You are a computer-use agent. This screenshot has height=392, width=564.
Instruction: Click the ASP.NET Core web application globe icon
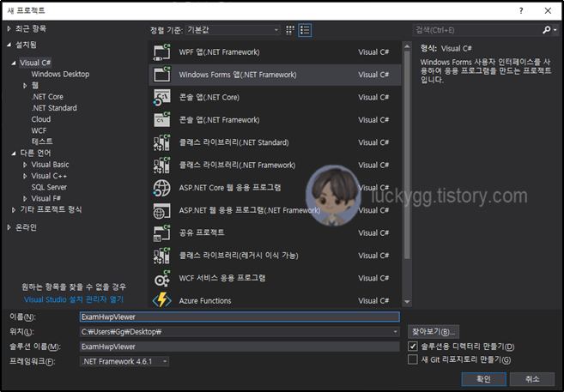(162, 188)
